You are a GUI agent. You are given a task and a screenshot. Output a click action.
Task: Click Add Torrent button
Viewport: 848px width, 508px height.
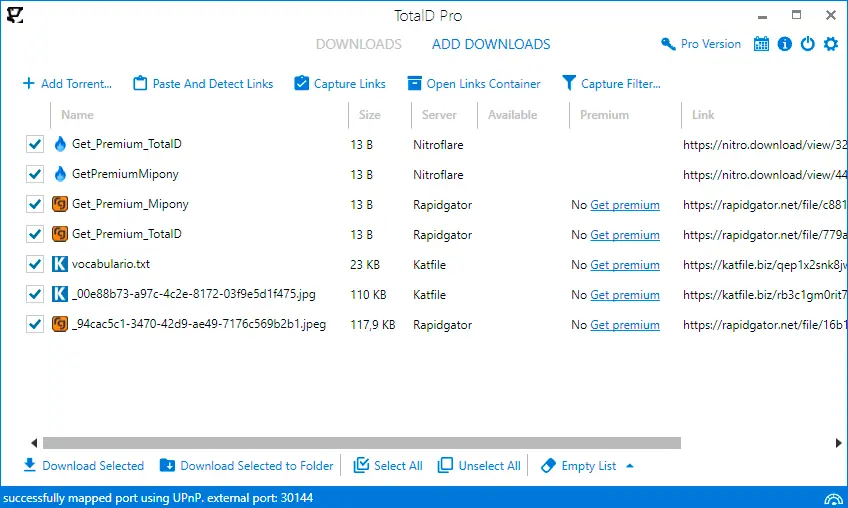[x=67, y=84]
